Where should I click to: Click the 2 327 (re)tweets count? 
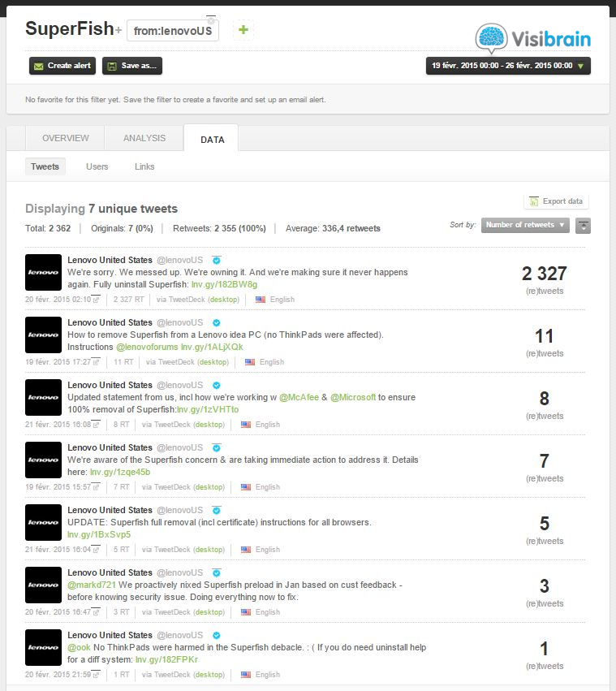(545, 279)
